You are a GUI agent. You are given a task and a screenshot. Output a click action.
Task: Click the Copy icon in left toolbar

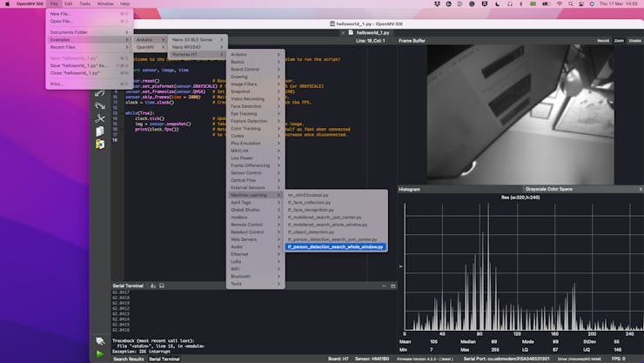coord(100,131)
